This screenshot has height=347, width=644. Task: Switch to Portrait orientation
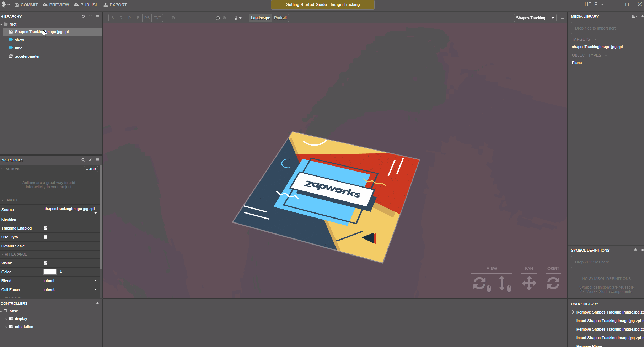coord(280,18)
